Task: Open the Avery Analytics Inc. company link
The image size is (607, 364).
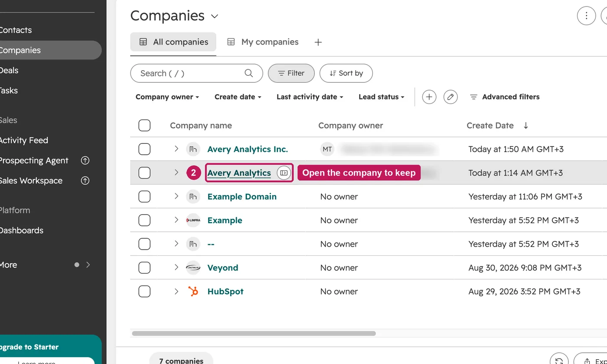Action: [248, 149]
